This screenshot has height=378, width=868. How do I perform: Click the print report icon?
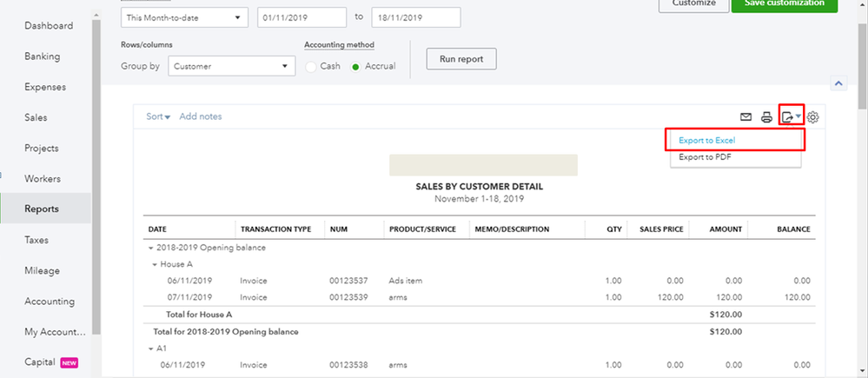[x=766, y=117]
